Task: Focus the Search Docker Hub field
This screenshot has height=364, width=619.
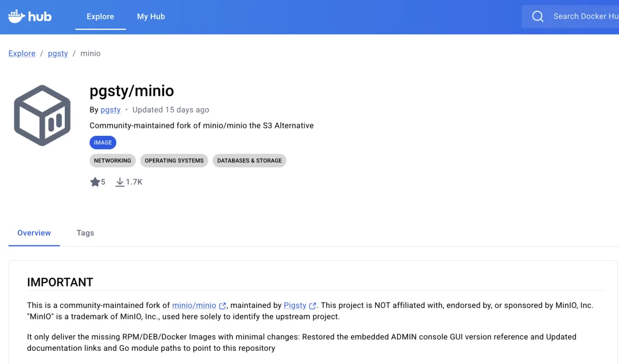Action: (x=570, y=17)
